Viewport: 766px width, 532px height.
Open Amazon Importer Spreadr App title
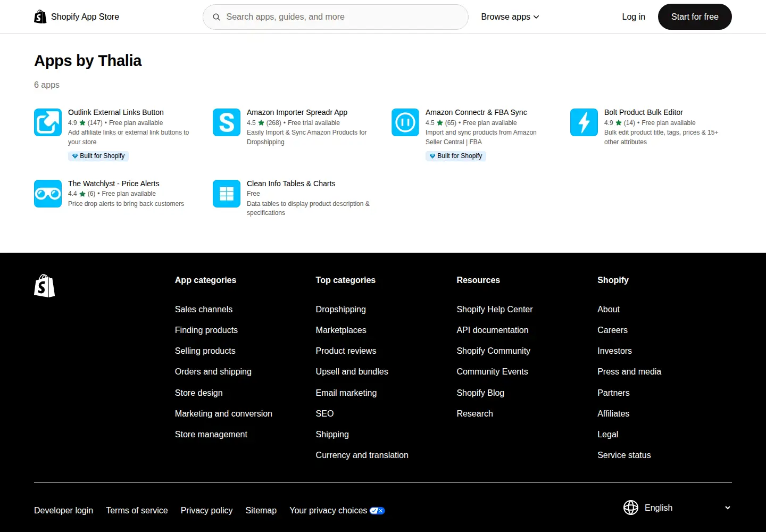(297, 112)
